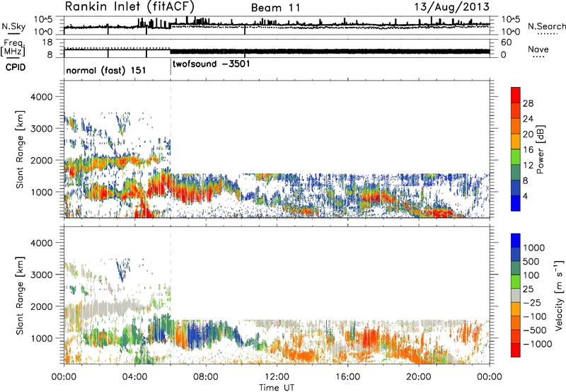The image size is (566, 392).
Task: Click the dashed CPID change line at 06:00 in power panel
Action: point(171,149)
